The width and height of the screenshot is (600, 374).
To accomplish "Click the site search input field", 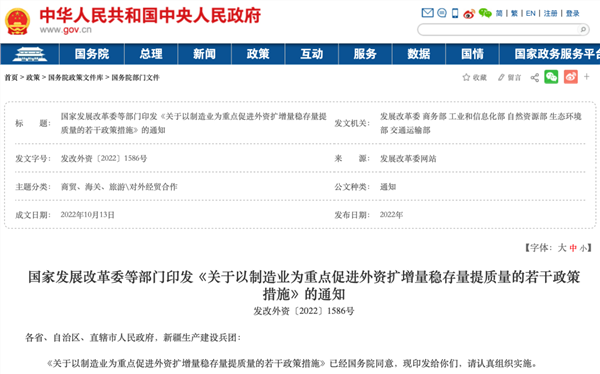I will (x=498, y=29).
